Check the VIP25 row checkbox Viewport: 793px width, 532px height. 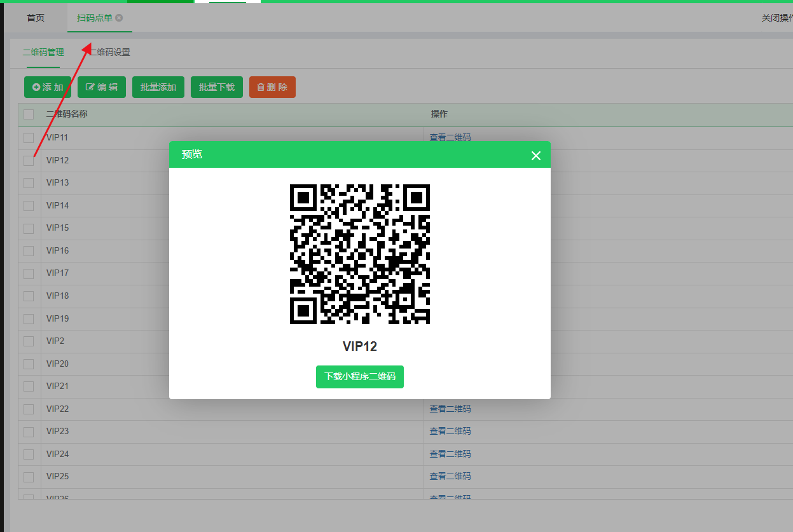(29, 477)
